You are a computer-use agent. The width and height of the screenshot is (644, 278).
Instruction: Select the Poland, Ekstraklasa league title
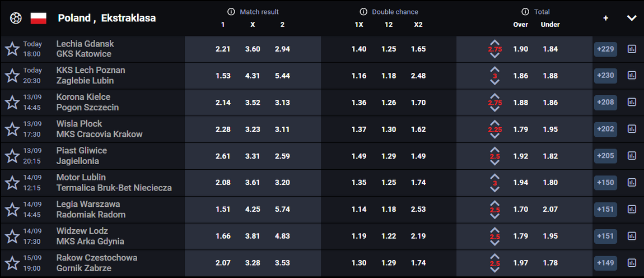[107, 18]
